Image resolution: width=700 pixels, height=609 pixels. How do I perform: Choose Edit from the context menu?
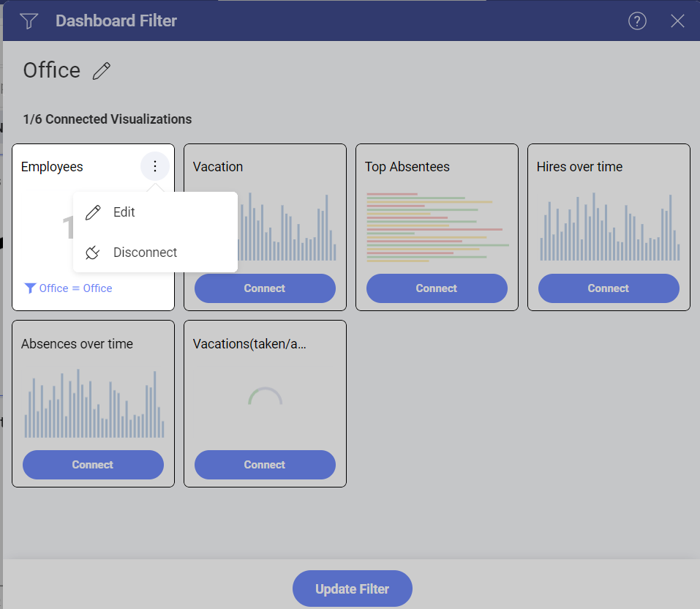tap(155, 212)
